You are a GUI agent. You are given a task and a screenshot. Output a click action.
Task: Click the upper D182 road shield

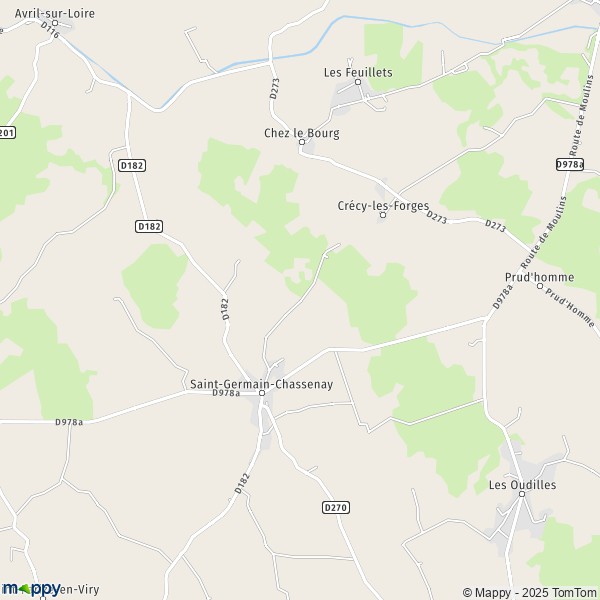pos(132,165)
